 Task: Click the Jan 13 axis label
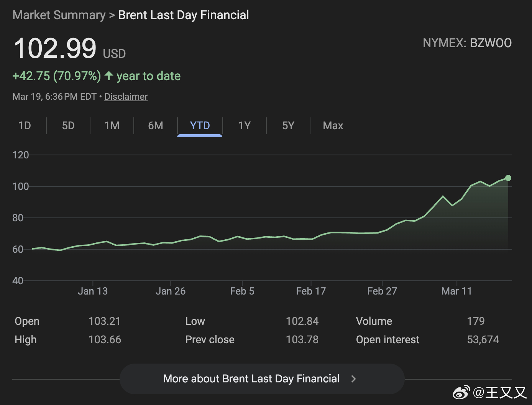point(93,291)
